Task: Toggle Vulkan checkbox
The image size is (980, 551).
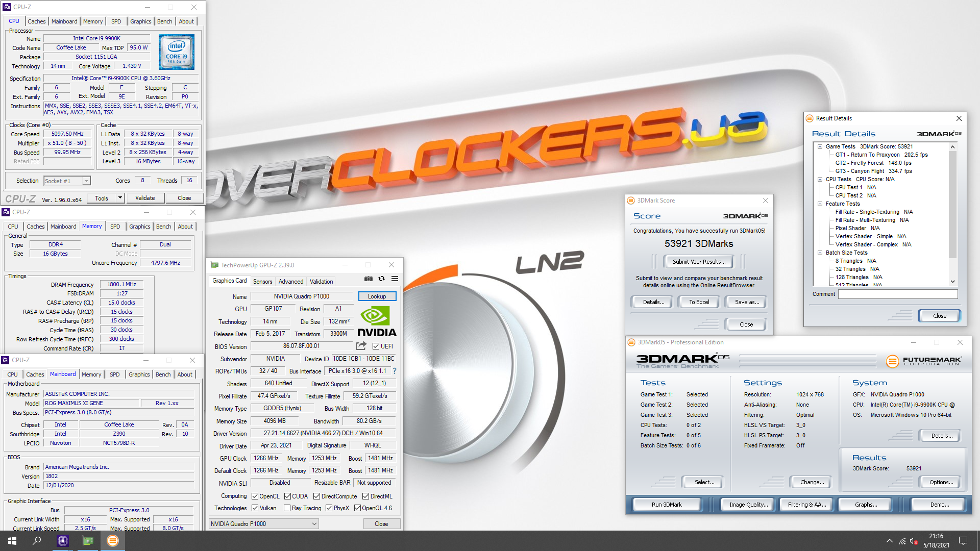Action: (x=255, y=508)
